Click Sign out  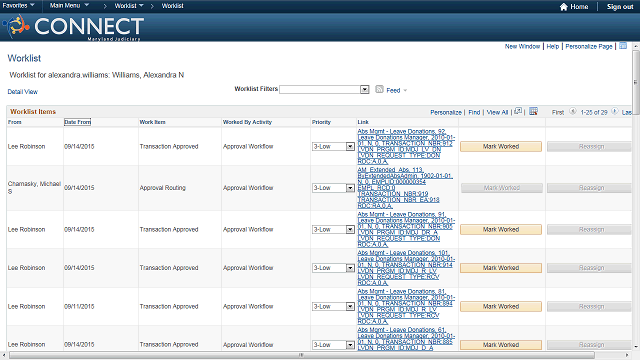[620, 7]
